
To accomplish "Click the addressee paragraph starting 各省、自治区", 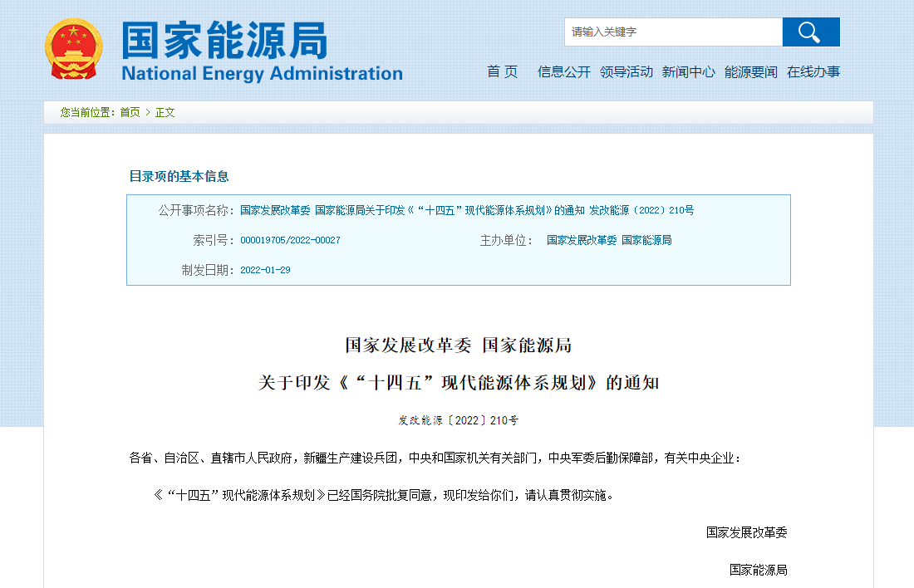I will pos(435,458).
